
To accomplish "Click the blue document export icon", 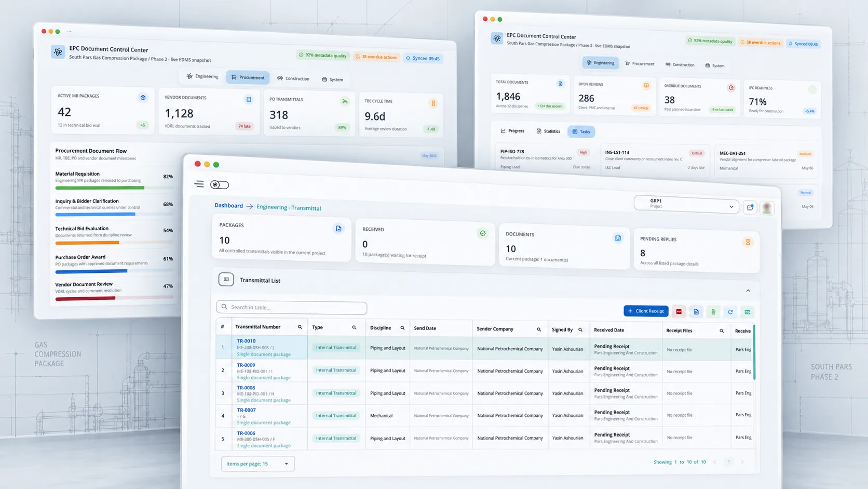I will [696, 312].
